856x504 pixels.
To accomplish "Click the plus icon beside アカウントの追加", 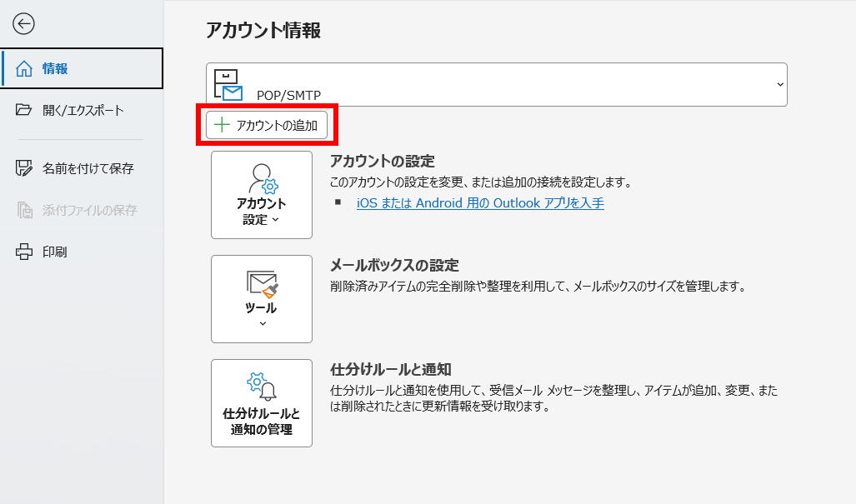I will 220,125.
